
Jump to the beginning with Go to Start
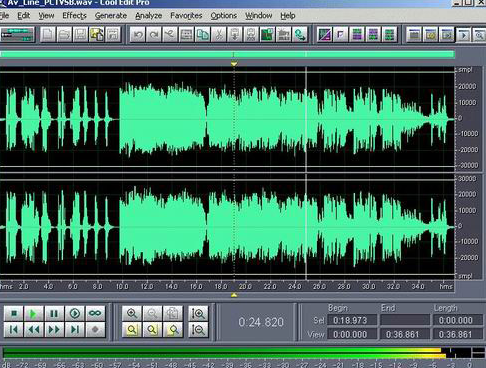14,330
